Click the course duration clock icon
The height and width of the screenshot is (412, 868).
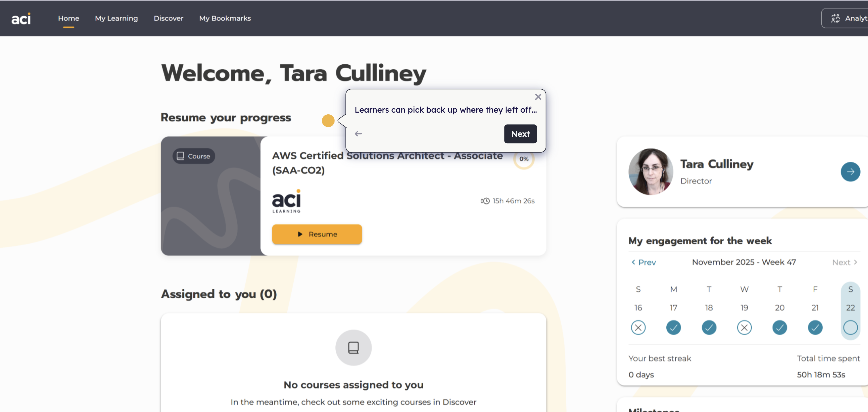click(485, 201)
